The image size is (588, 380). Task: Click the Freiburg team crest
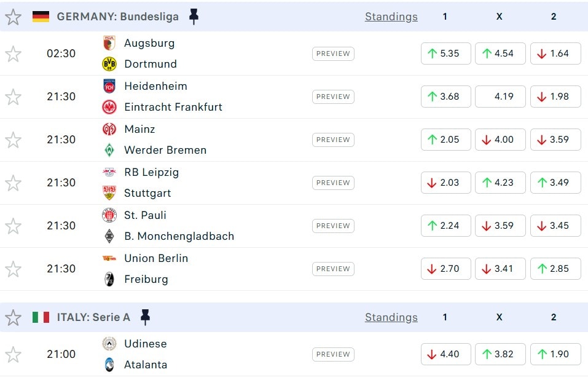click(x=109, y=279)
